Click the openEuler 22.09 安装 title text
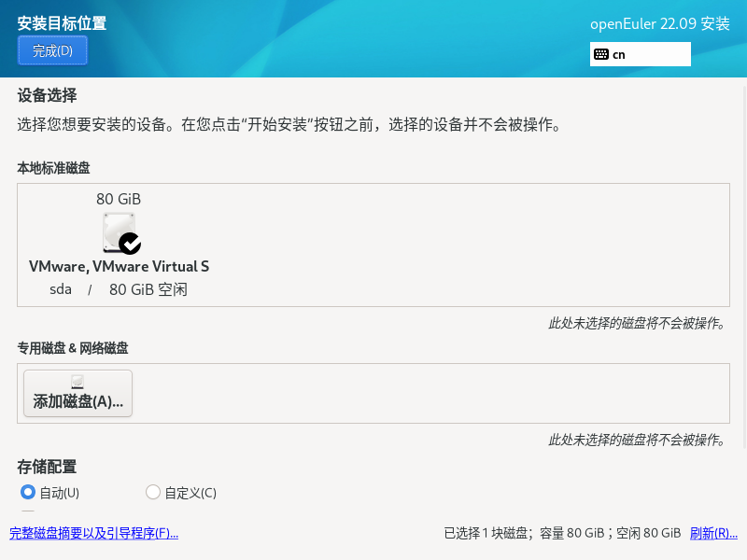747x560 pixels. [660, 24]
